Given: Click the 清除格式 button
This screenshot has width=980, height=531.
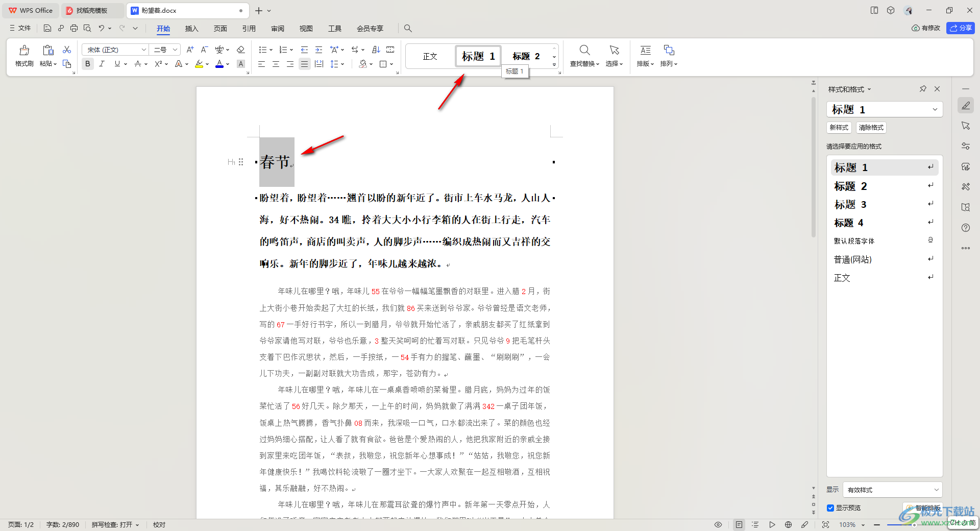Looking at the screenshot, I should click(871, 128).
